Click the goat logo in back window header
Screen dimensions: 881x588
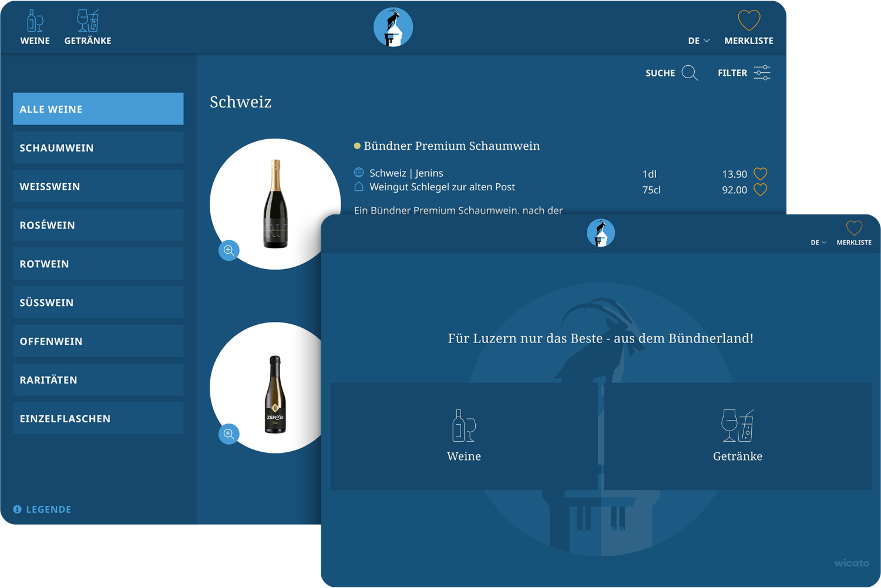[393, 28]
